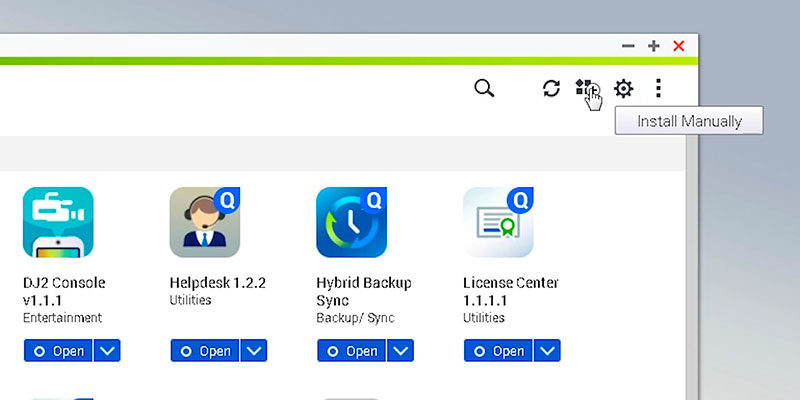Open DJ2 Console with Open button
The width and height of the screenshot is (800, 400).
(58, 351)
